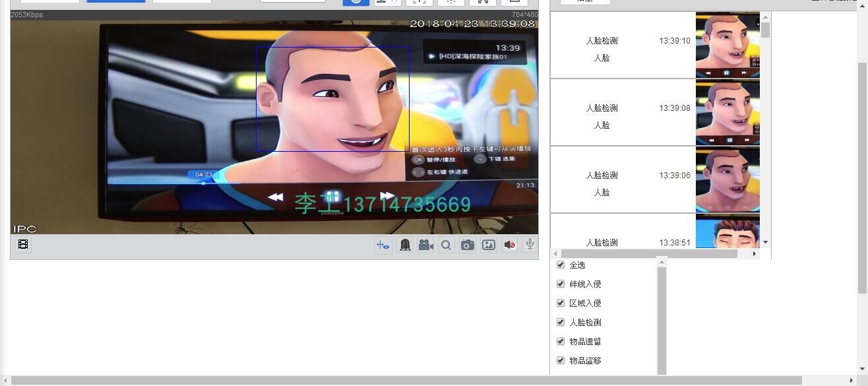Image resolution: width=868 pixels, height=386 pixels.
Task: Toggle the smart tracking eye icon
Action: [x=383, y=245]
